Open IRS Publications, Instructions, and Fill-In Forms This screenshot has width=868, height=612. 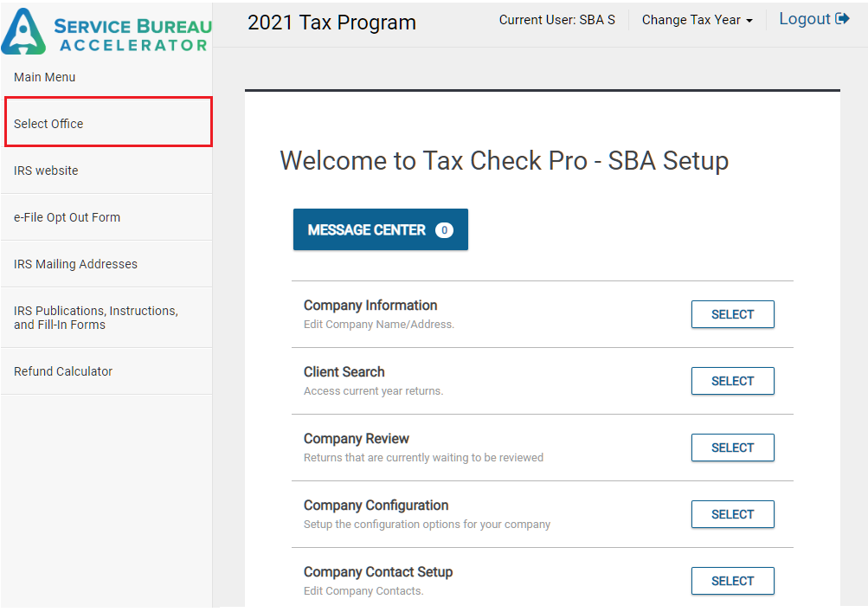coord(95,318)
